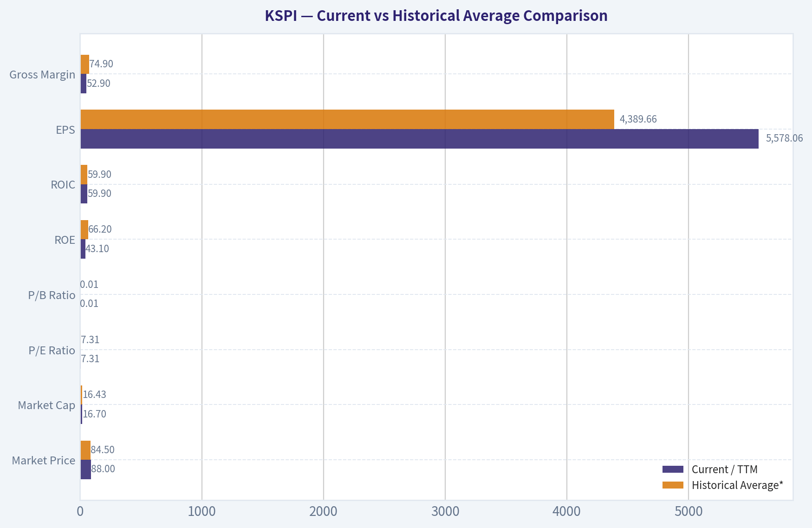Click the 74.90 Gross Margin value
The image size is (812, 528).
[101, 64]
